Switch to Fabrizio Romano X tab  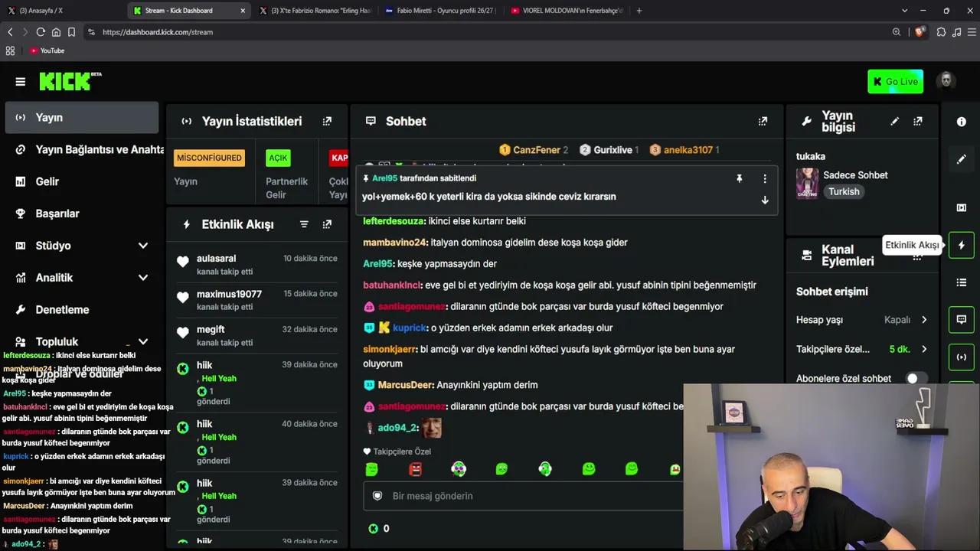(x=315, y=11)
